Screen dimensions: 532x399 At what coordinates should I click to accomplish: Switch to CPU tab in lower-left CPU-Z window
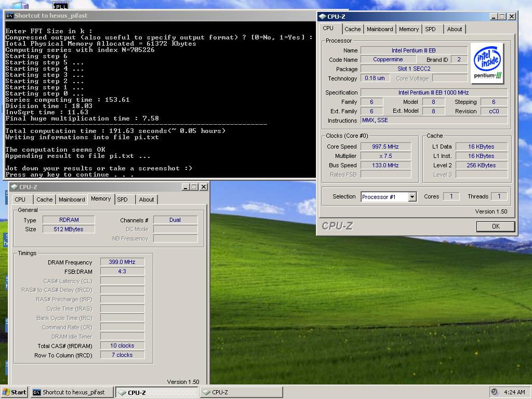[x=20, y=199]
